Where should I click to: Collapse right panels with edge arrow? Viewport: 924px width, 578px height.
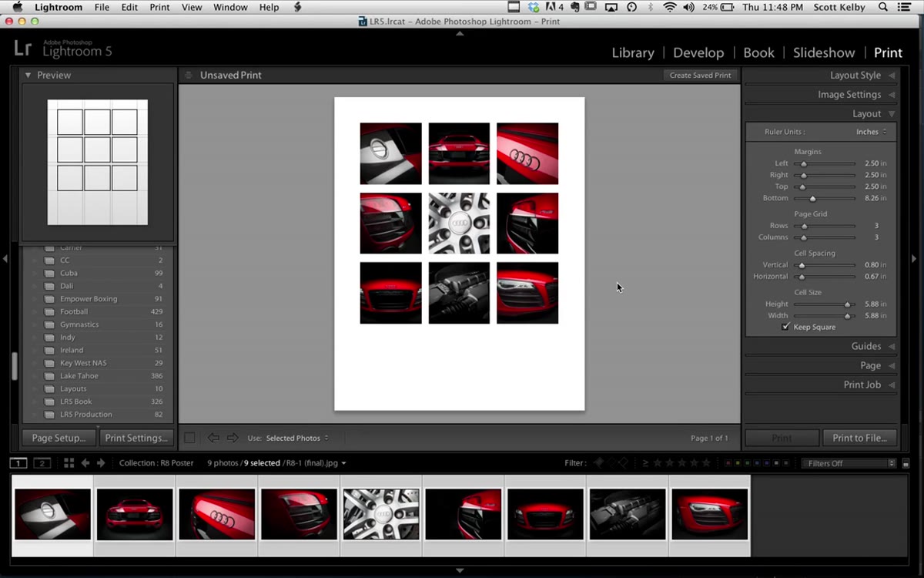pos(914,259)
